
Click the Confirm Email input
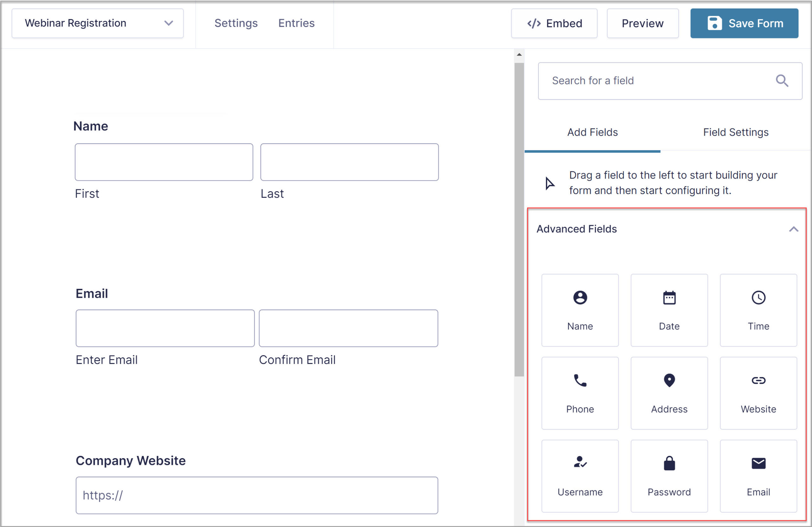[x=348, y=328]
